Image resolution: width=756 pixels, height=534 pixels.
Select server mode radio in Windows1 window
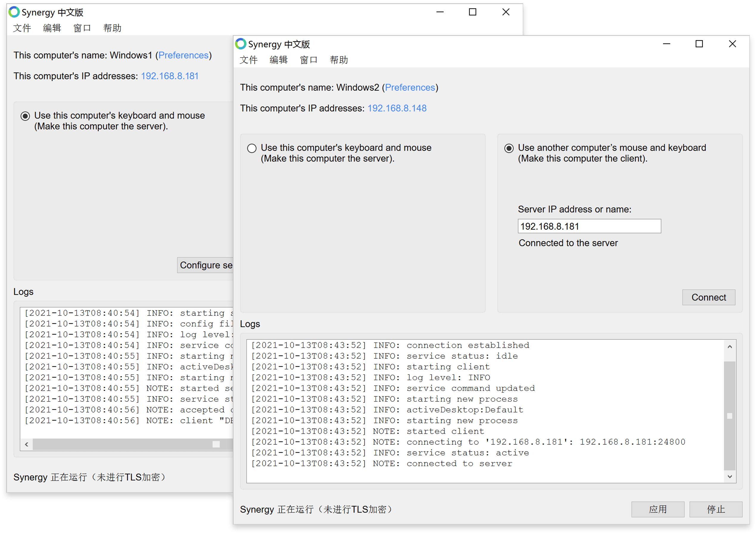[25, 116]
